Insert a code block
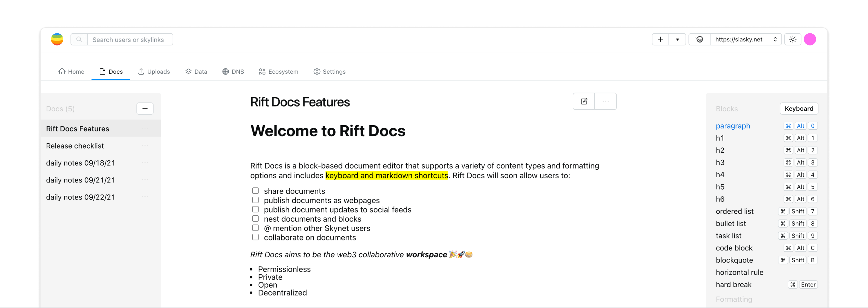868x308 pixels. click(x=766, y=248)
